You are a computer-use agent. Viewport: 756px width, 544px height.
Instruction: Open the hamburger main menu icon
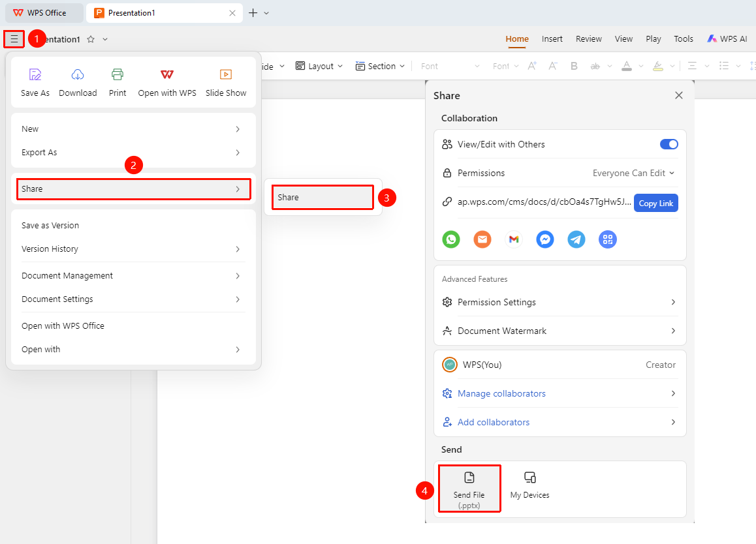point(14,39)
